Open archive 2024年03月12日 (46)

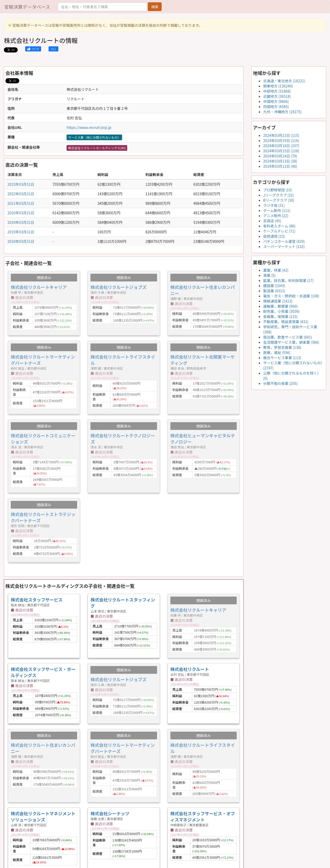coord(280,166)
